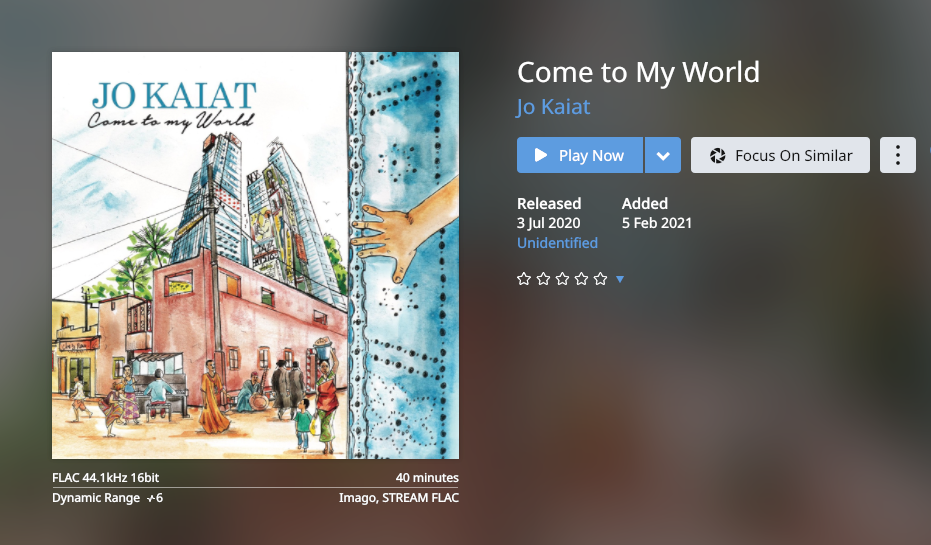Open the Jo Kaiat artist link

click(x=553, y=107)
